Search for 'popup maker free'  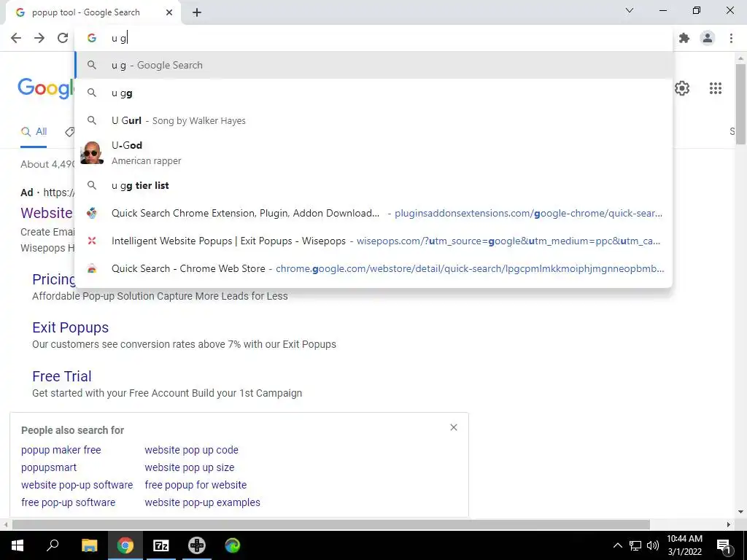[x=61, y=450]
